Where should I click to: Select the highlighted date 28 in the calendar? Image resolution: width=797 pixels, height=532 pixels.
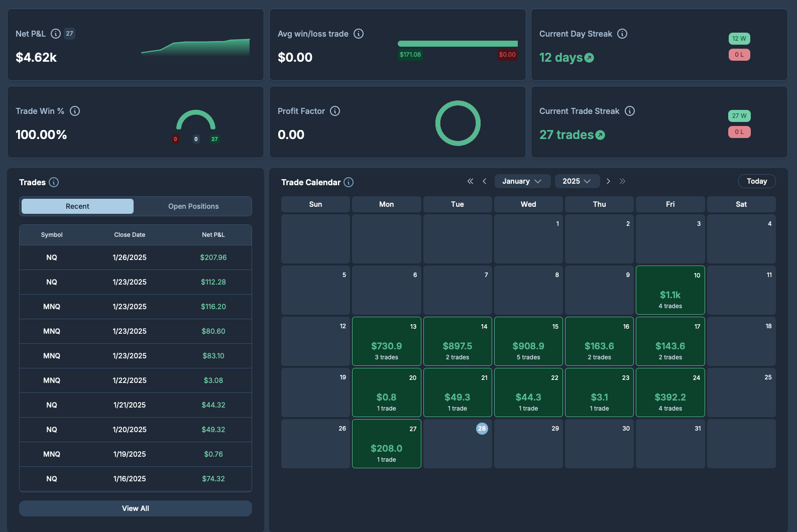pyautogui.click(x=482, y=429)
